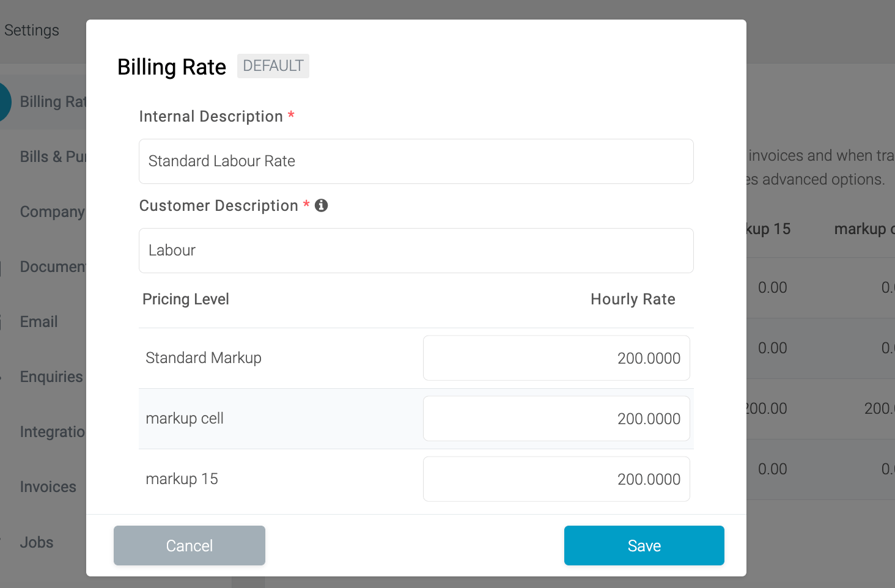Select the Billing Rates sidebar entry
Viewport: 895px width, 588px height.
point(55,101)
